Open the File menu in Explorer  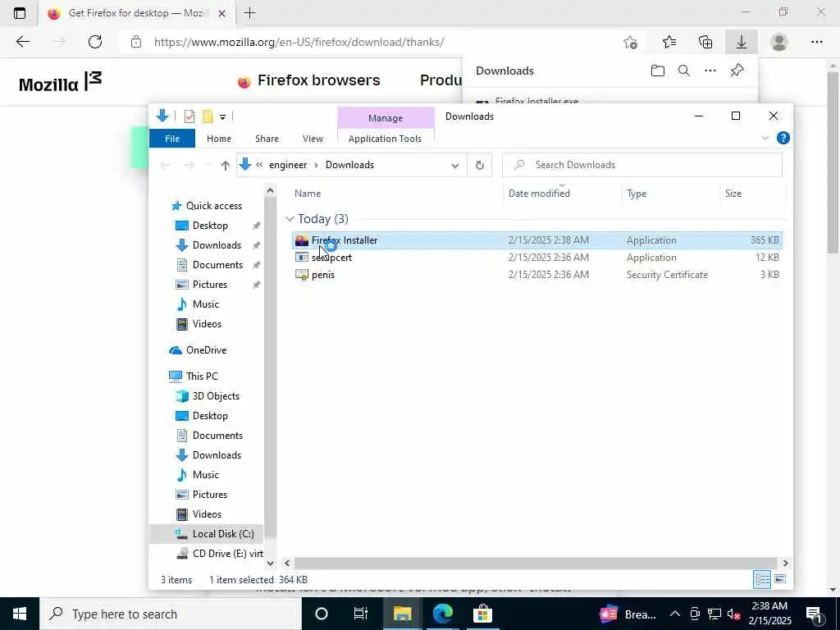(x=172, y=138)
